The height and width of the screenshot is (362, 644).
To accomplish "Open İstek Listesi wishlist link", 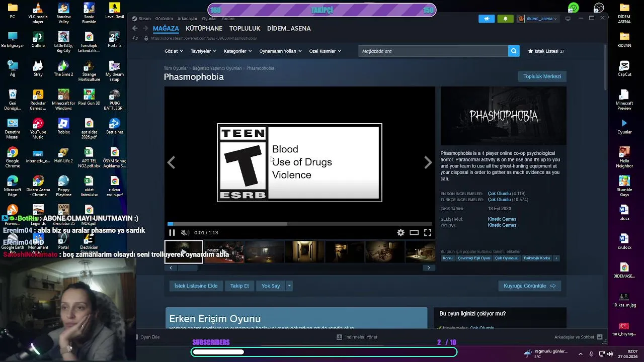I will click(546, 51).
